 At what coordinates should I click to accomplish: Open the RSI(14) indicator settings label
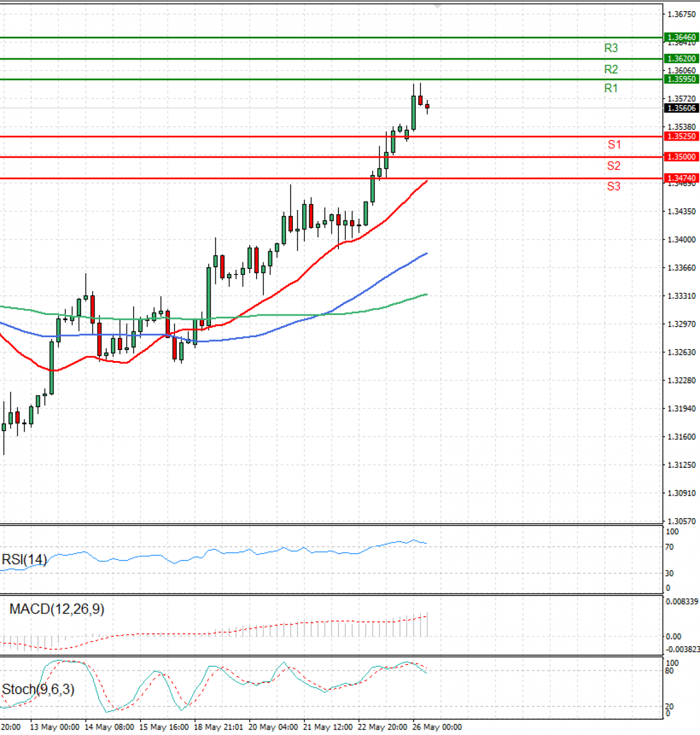click(x=24, y=559)
